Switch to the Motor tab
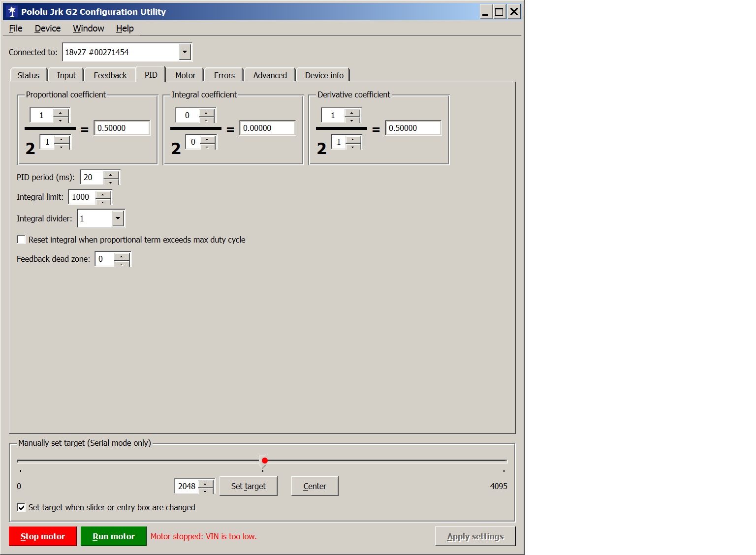Viewport: 756px width, 555px height. (x=186, y=75)
